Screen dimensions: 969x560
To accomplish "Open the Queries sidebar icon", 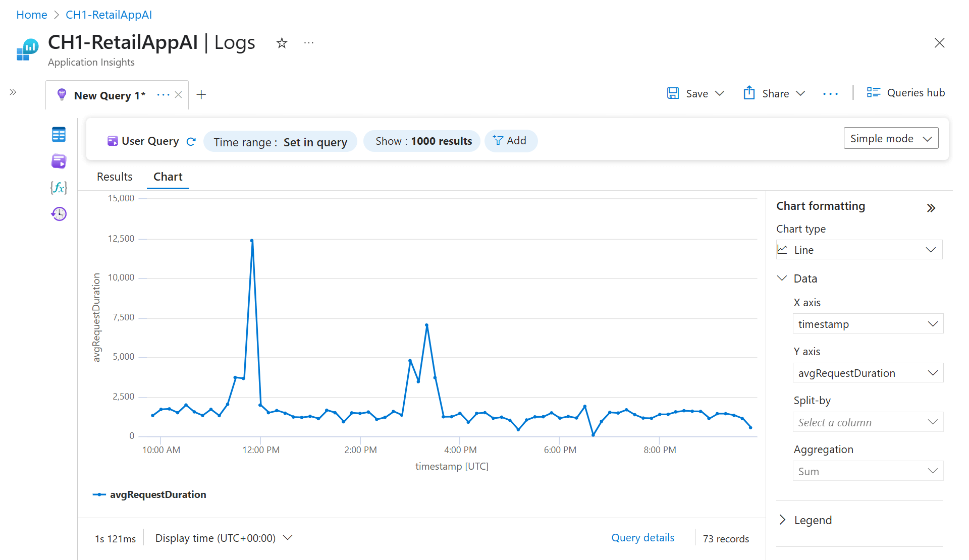I will 59,161.
